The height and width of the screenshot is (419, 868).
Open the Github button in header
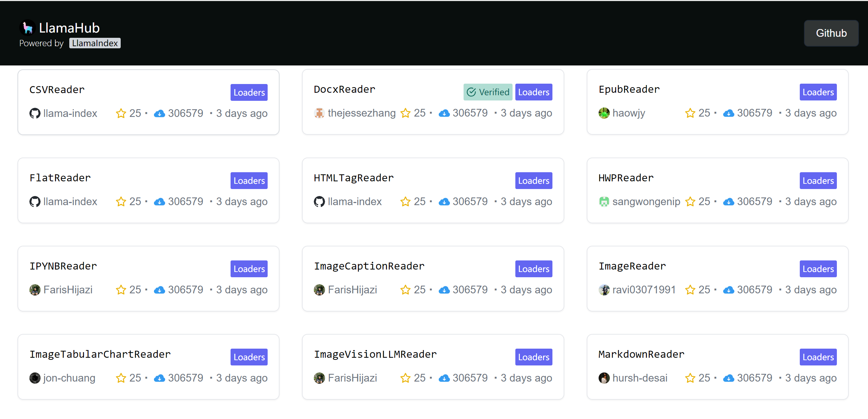click(x=831, y=33)
